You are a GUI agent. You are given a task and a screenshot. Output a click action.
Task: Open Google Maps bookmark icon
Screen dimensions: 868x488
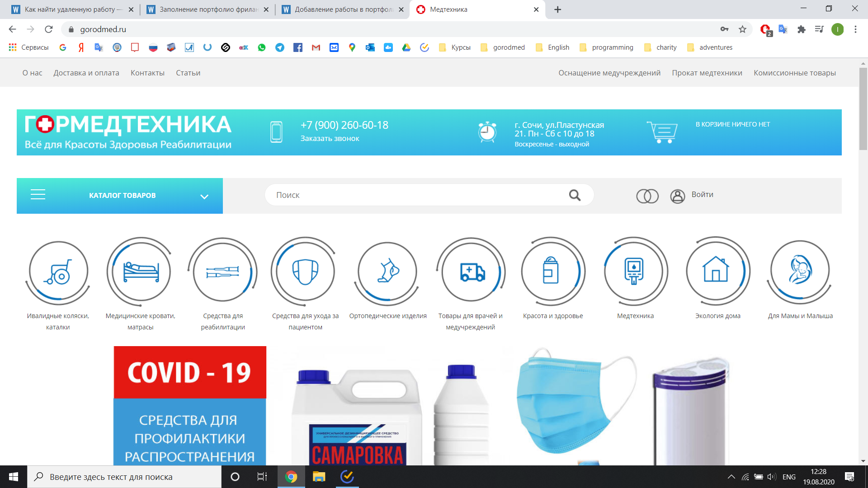pyautogui.click(x=352, y=47)
